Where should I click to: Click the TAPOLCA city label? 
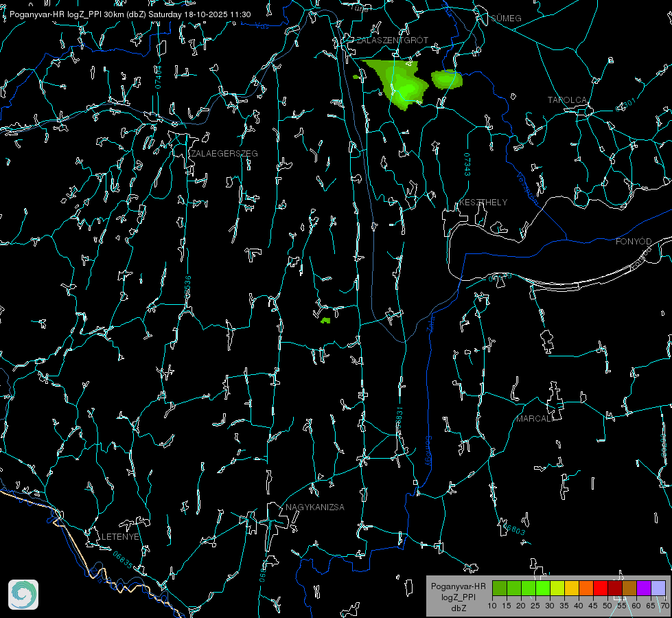pos(568,100)
